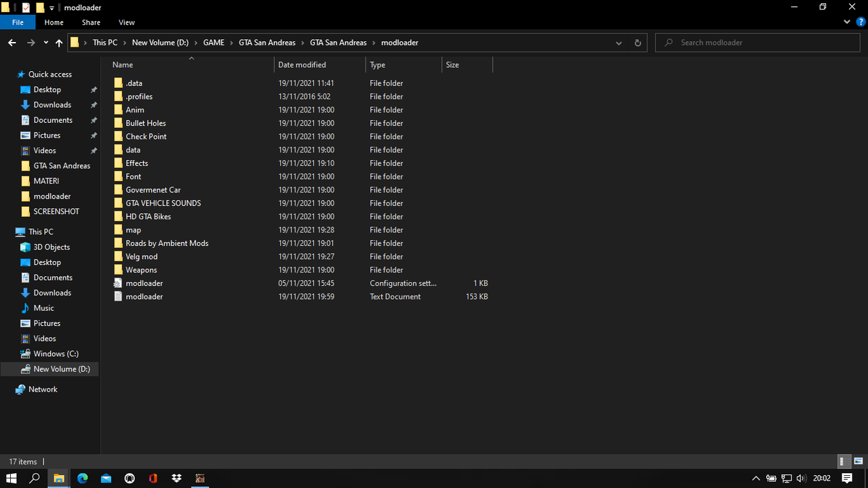Select the Anim folder icon
Viewport: 868px width, 488px height.
[x=118, y=110]
